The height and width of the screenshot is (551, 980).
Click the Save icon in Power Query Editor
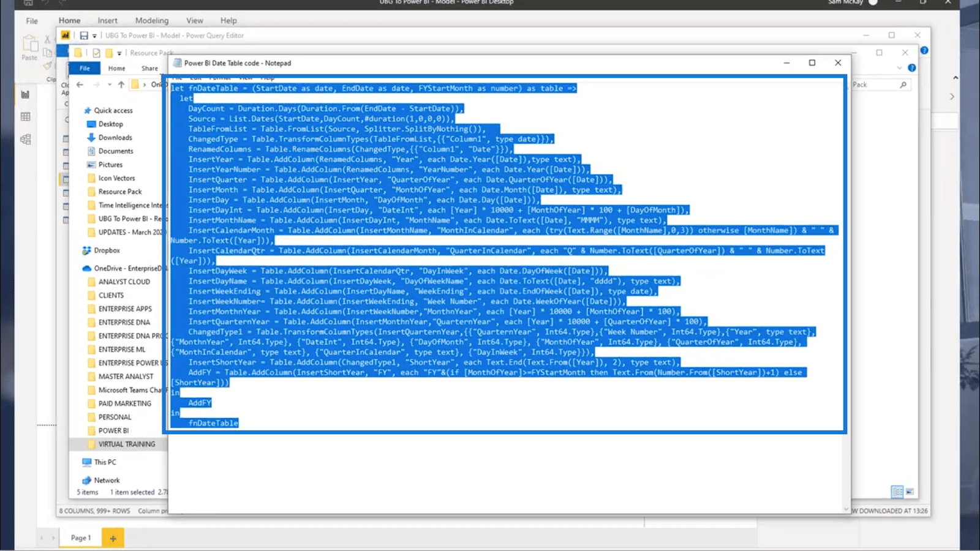pyautogui.click(x=84, y=36)
